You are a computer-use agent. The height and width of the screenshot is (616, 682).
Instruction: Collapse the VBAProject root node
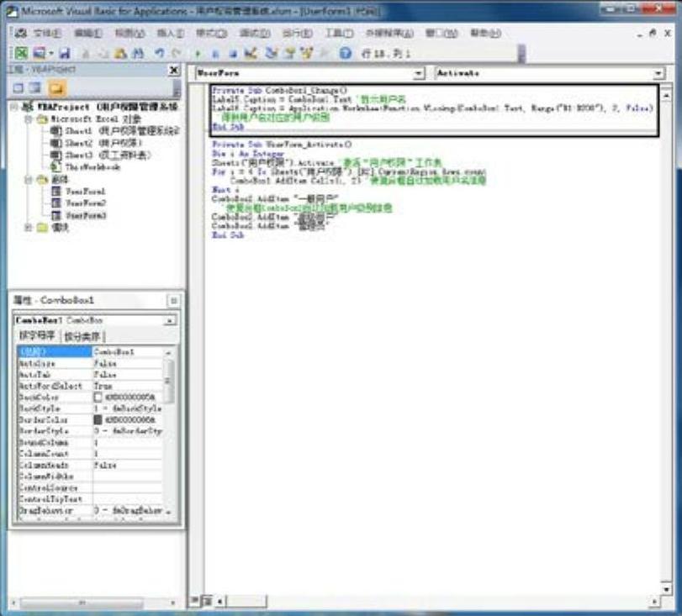point(15,107)
